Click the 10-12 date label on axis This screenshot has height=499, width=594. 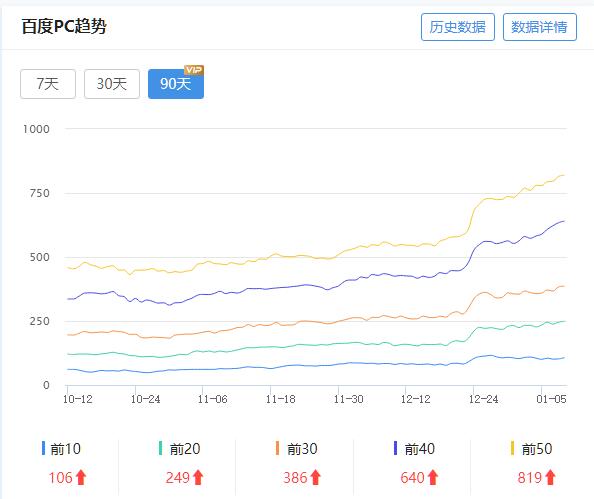pyautogui.click(x=78, y=399)
